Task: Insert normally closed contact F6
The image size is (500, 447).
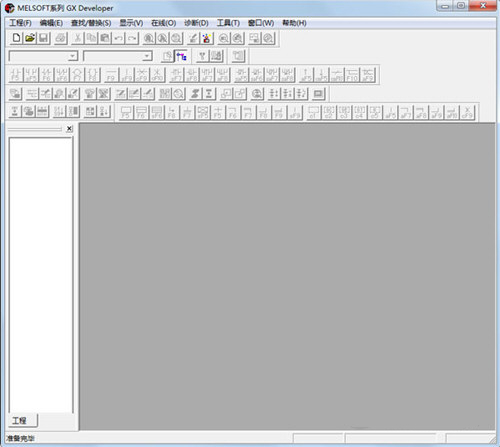Action: [47, 75]
